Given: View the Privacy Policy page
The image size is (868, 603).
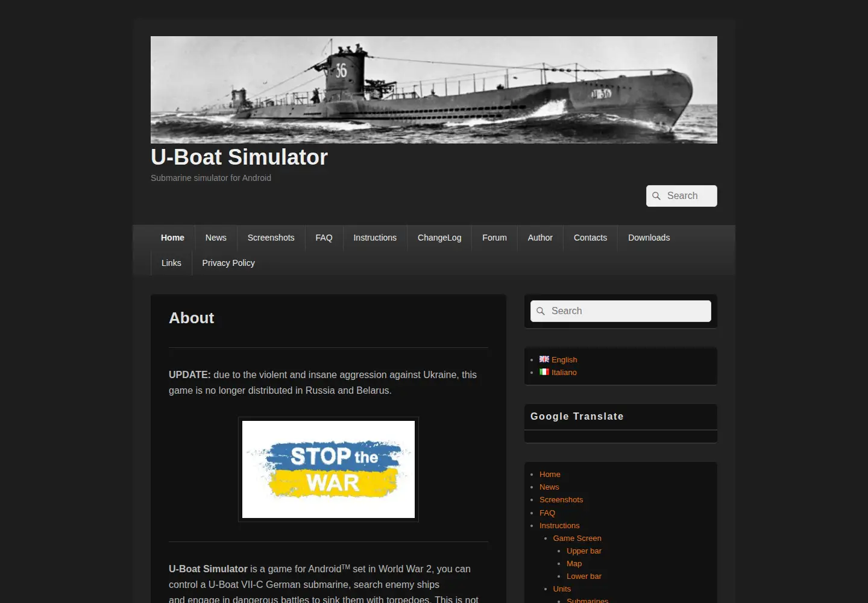Looking at the screenshot, I should (228, 263).
